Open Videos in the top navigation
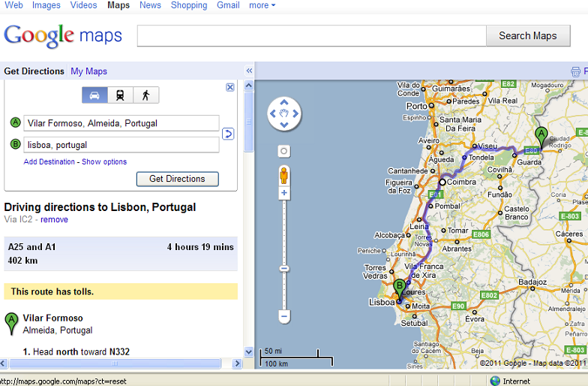588x386 pixels. click(x=84, y=5)
